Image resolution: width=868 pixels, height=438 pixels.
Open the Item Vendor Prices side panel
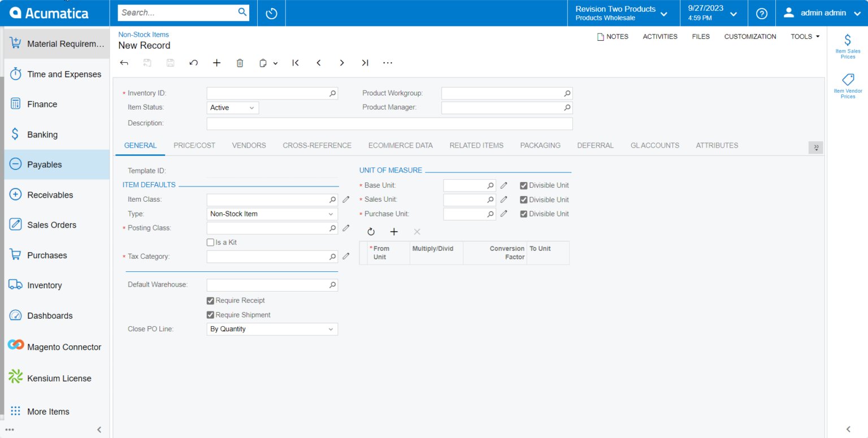[x=847, y=85]
